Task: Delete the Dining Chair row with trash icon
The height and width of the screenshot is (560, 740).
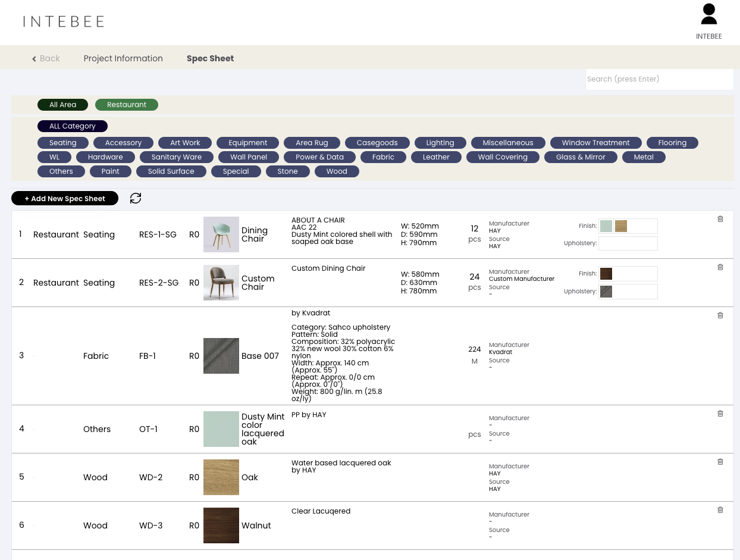Action: tap(720, 219)
